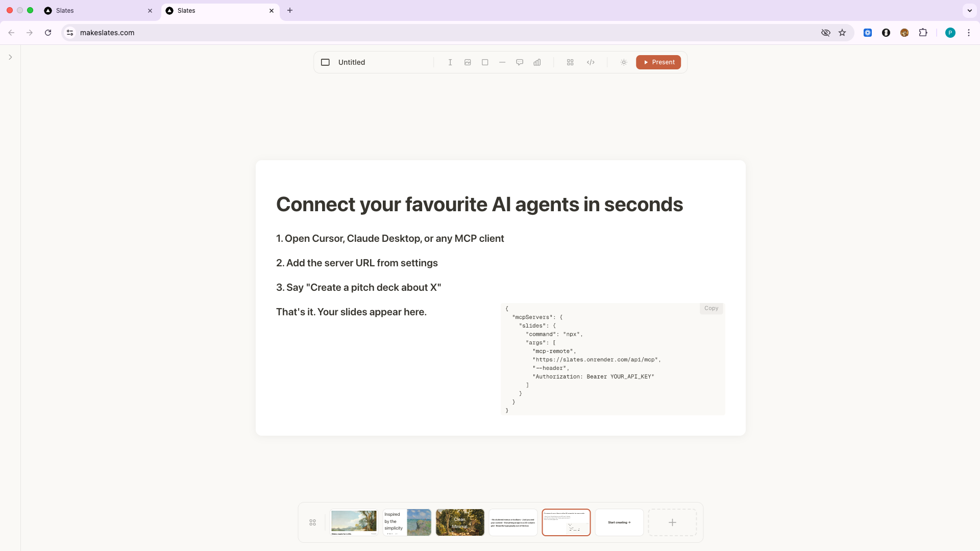Click the image insert icon
This screenshot has width=980, height=551.
(x=468, y=62)
